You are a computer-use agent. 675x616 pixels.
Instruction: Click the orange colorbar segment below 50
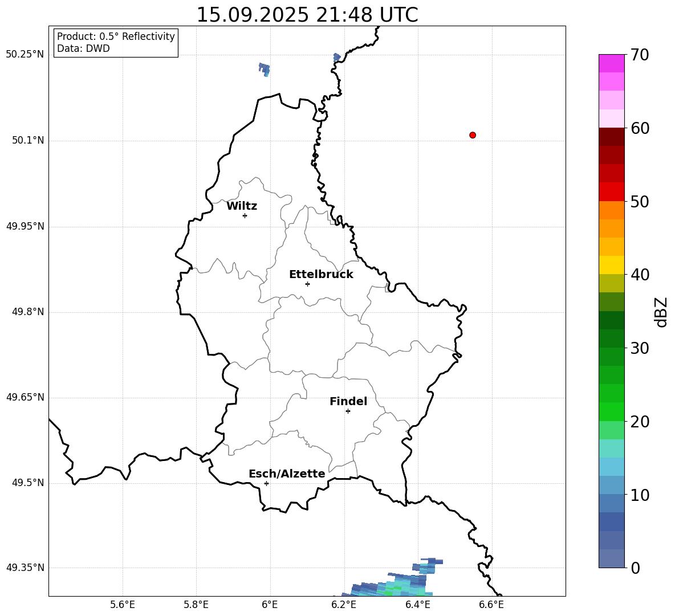[611, 210]
